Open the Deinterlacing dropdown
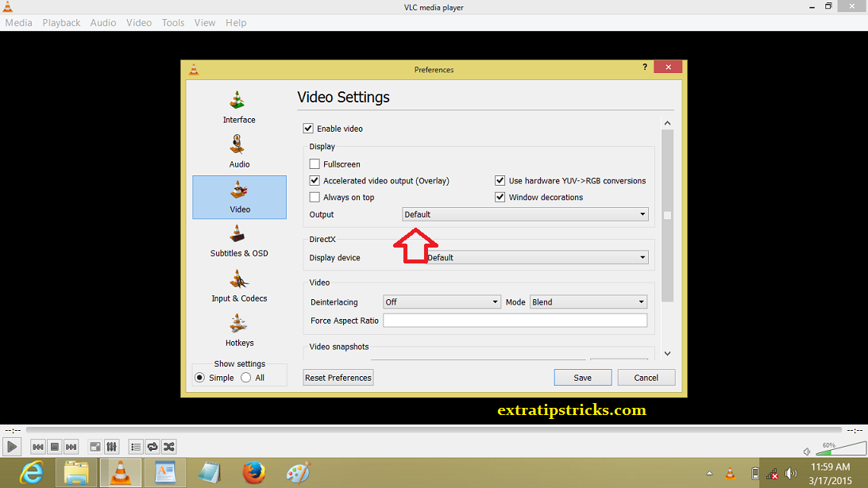The height and width of the screenshot is (488, 868). point(442,302)
